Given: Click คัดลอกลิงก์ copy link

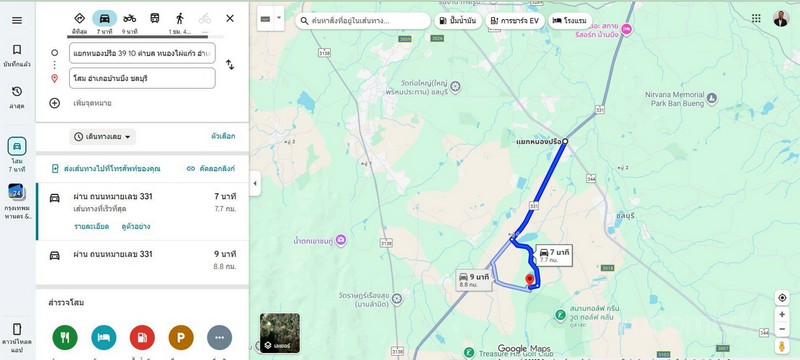Looking at the screenshot, I should click(x=211, y=168).
